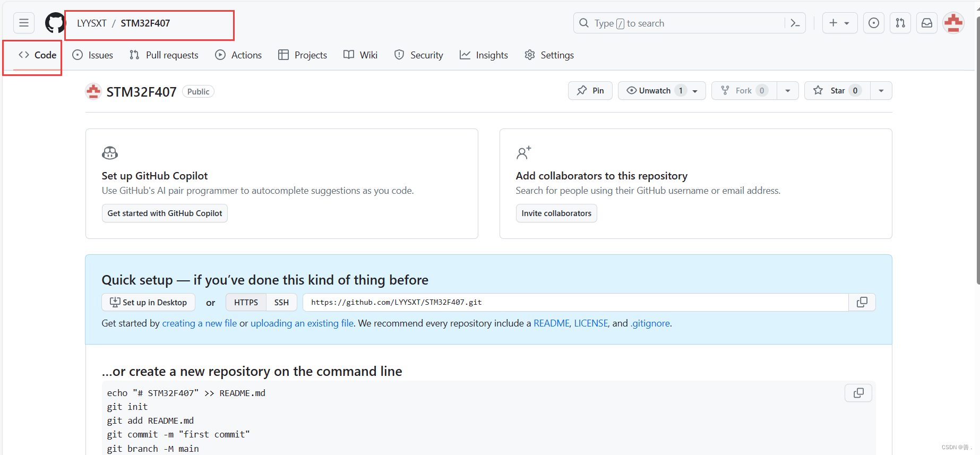The width and height of the screenshot is (980, 455).
Task: Click the repository avatar next to STM32F407
Action: [93, 91]
